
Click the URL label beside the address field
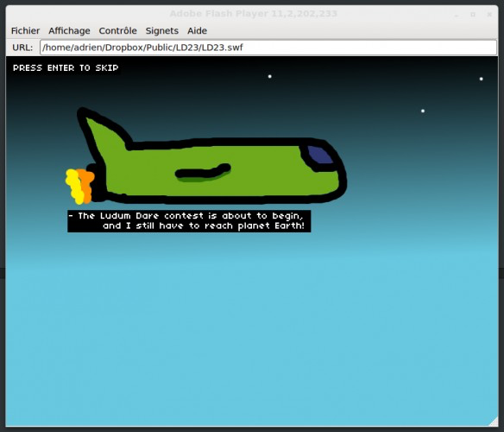22,48
